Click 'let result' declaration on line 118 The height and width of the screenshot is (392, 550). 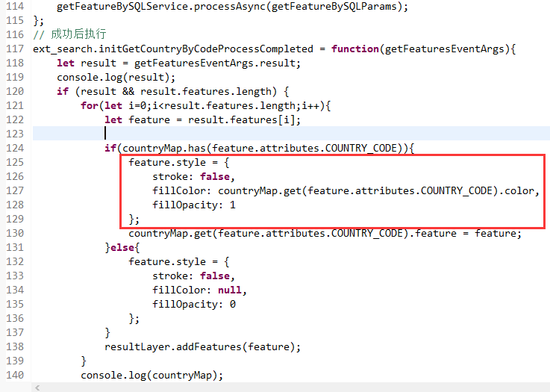click(x=87, y=63)
